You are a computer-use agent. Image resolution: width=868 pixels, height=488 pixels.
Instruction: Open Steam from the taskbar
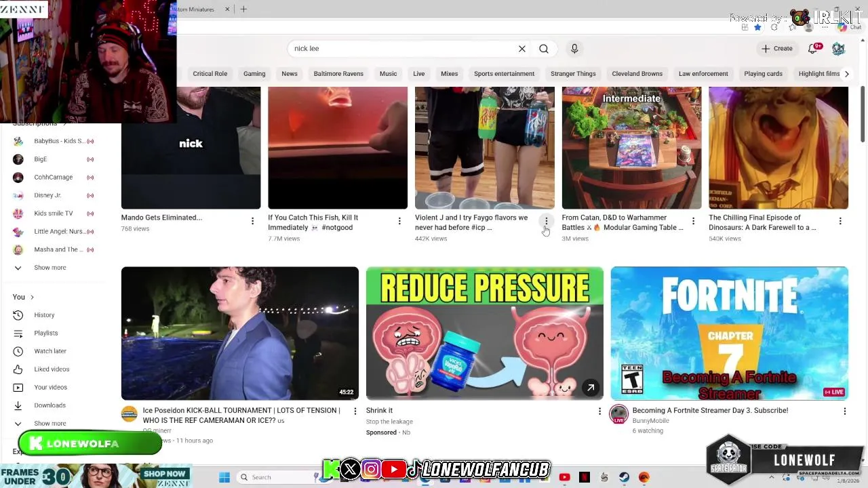pos(624,477)
